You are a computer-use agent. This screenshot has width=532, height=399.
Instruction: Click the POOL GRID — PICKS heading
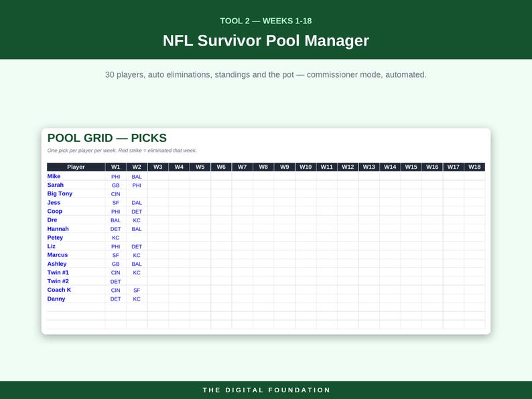pyautogui.click(x=107, y=138)
